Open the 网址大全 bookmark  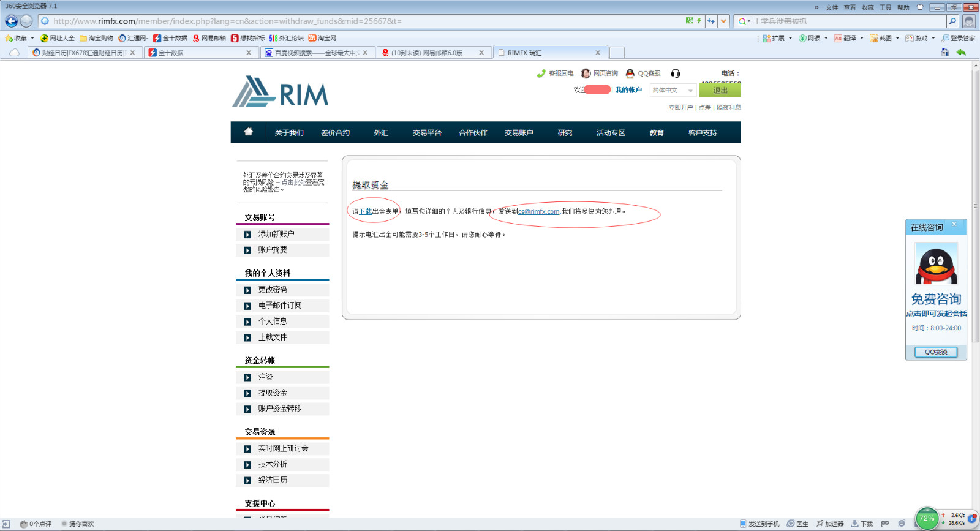tap(58, 38)
